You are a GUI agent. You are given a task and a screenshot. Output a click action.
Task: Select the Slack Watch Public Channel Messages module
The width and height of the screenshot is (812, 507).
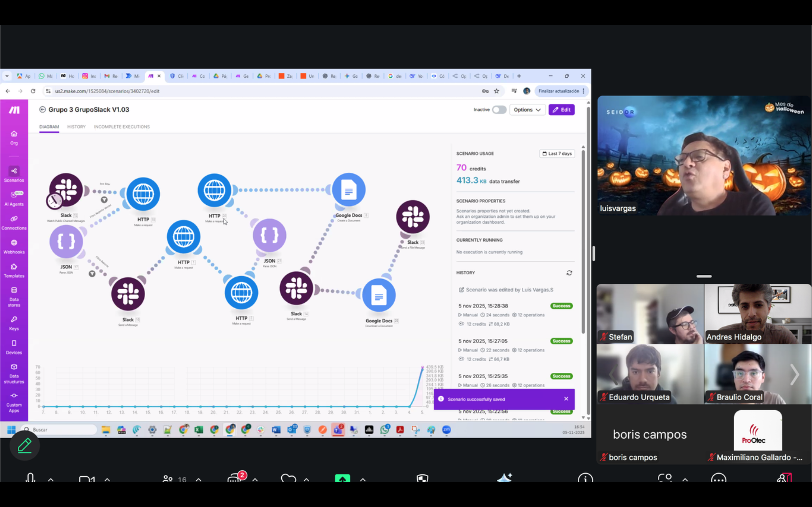pos(66,190)
